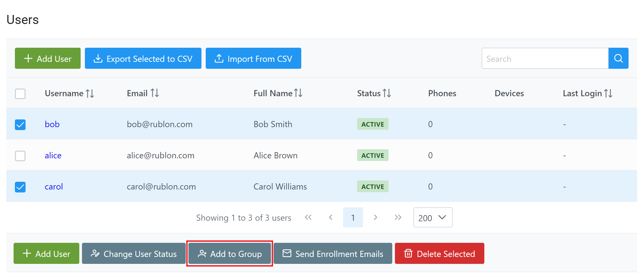Sort by Status arrows icon
This screenshot has height=278, width=644.
coord(387,93)
